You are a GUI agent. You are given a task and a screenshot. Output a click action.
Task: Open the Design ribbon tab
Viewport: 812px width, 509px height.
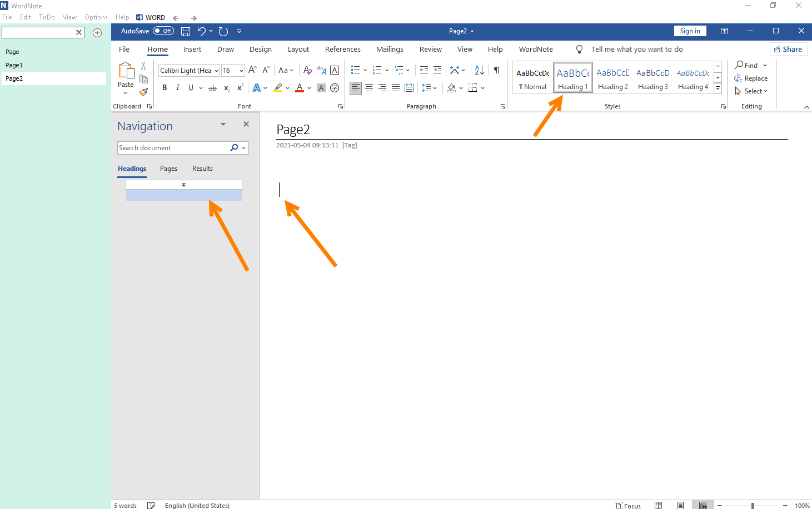click(x=261, y=50)
